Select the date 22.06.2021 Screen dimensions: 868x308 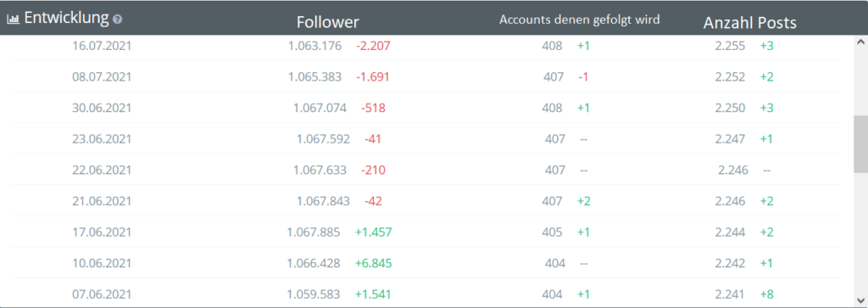(102, 170)
